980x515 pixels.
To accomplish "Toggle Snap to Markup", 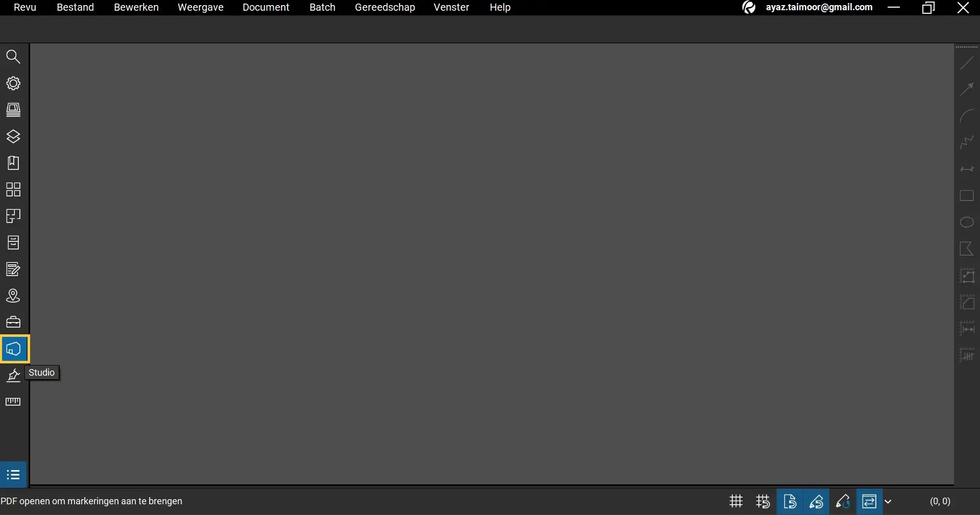I will (816, 501).
